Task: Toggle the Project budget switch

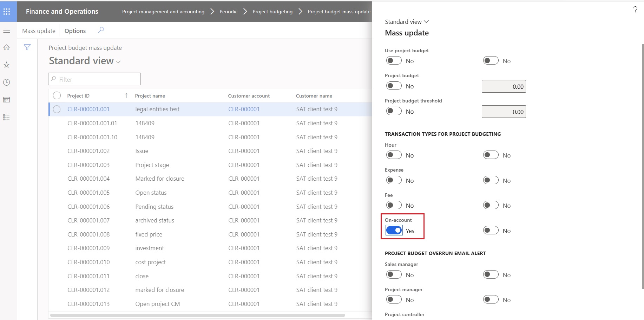Action: 394,86
